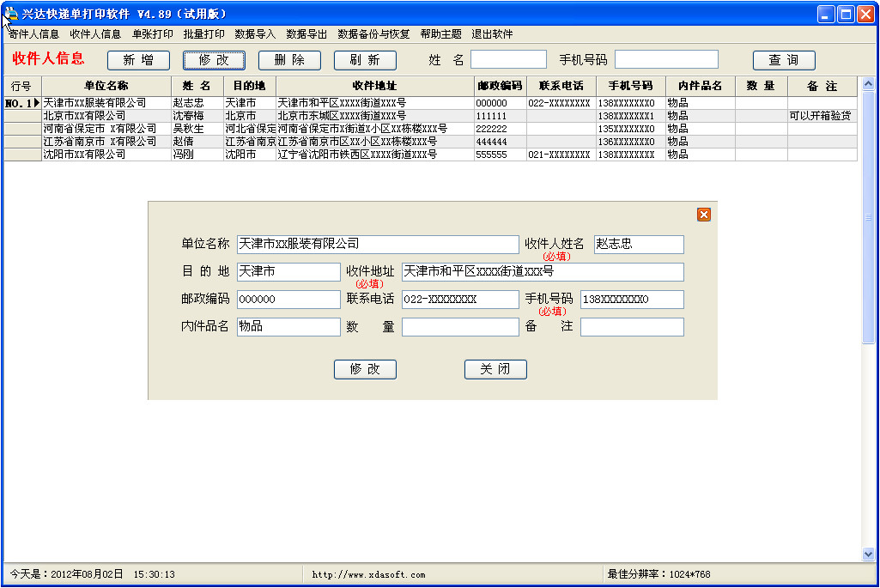Open the 数据导出 menu
The height and width of the screenshot is (588, 880).
pyautogui.click(x=306, y=34)
